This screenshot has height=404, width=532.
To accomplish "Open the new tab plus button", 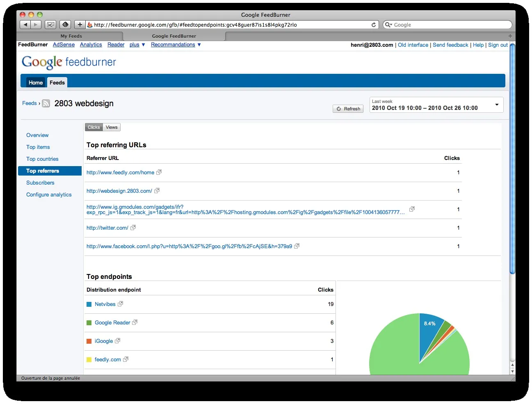I will coord(510,36).
